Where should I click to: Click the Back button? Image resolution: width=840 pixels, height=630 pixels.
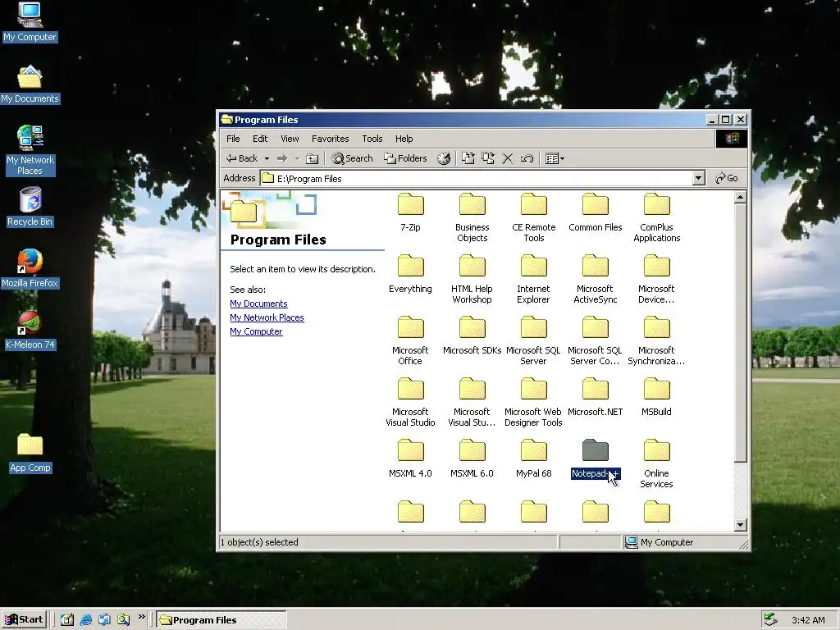pyautogui.click(x=242, y=158)
